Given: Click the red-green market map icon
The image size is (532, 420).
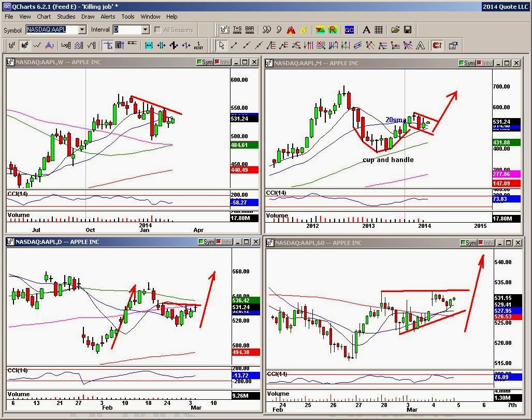Looking at the screenshot, I should pos(320,30).
